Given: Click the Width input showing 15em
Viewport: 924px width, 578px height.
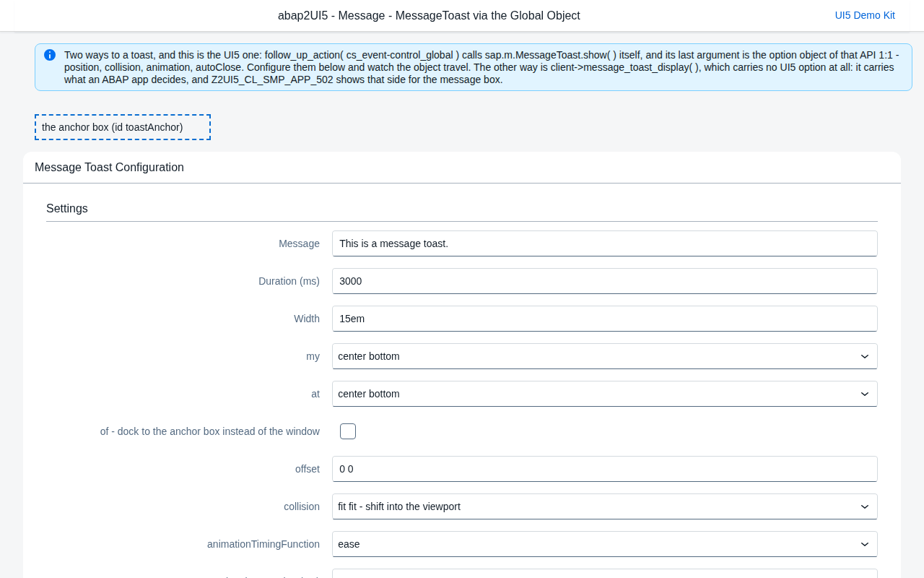Looking at the screenshot, I should coord(605,319).
